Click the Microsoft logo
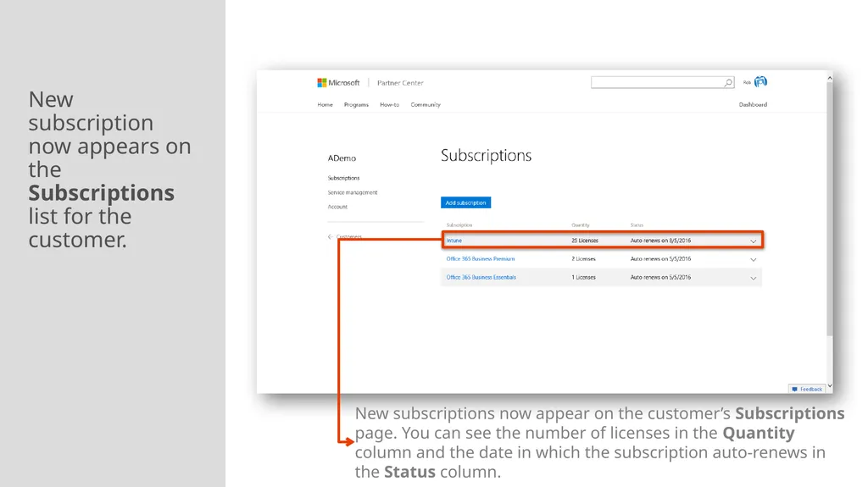The image size is (868, 487). click(338, 82)
